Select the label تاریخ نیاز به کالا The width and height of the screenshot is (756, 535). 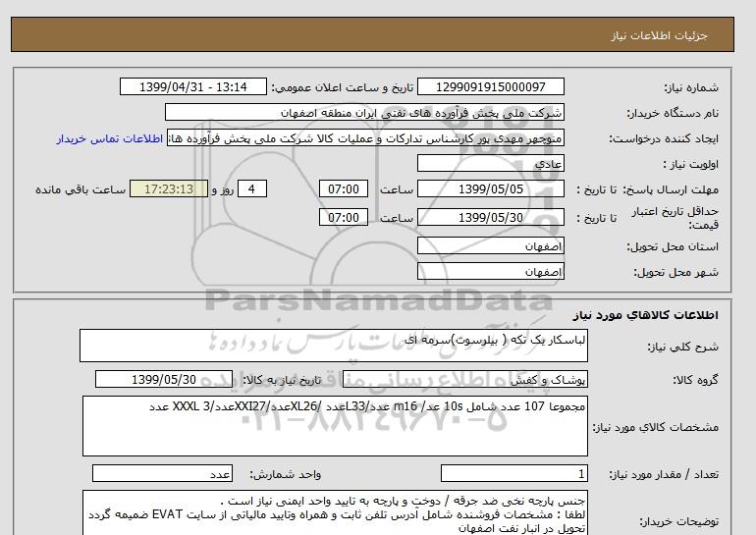282,380
